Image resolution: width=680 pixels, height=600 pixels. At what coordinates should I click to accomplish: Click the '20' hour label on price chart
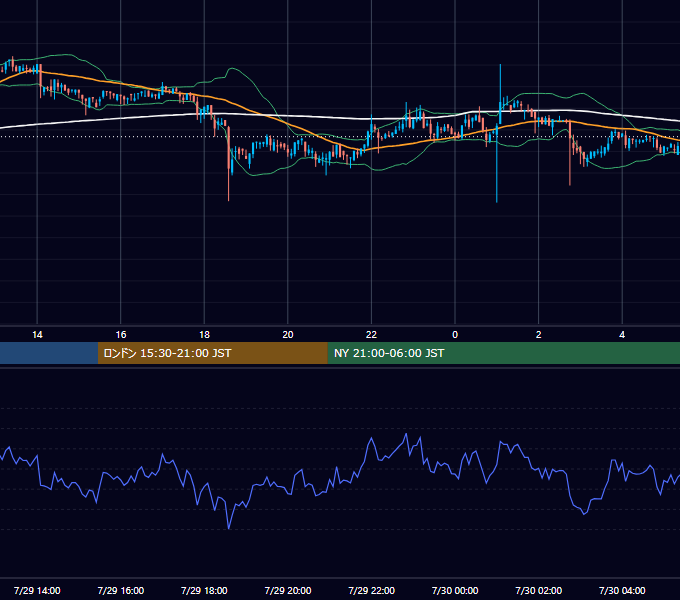[x=288, y=335]
